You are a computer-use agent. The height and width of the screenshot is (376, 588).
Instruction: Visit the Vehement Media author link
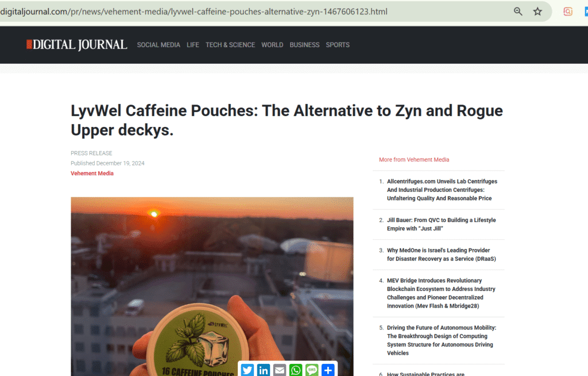(92, 173)
